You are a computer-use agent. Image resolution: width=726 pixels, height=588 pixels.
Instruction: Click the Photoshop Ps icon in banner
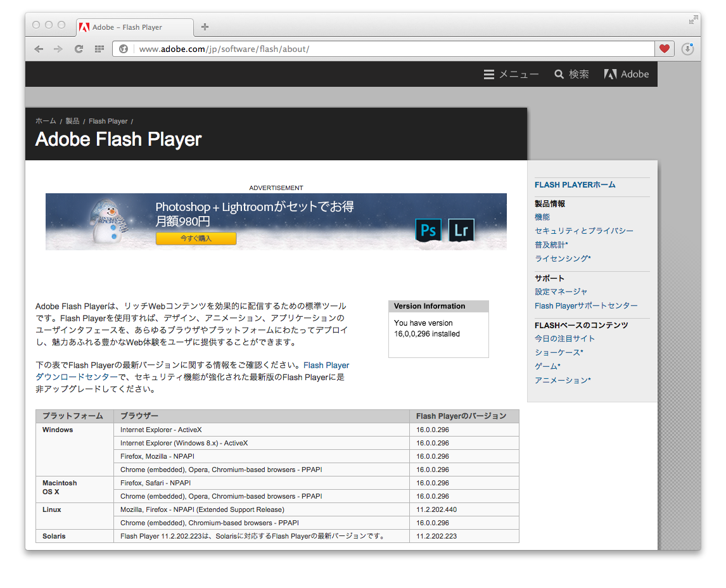428,230
